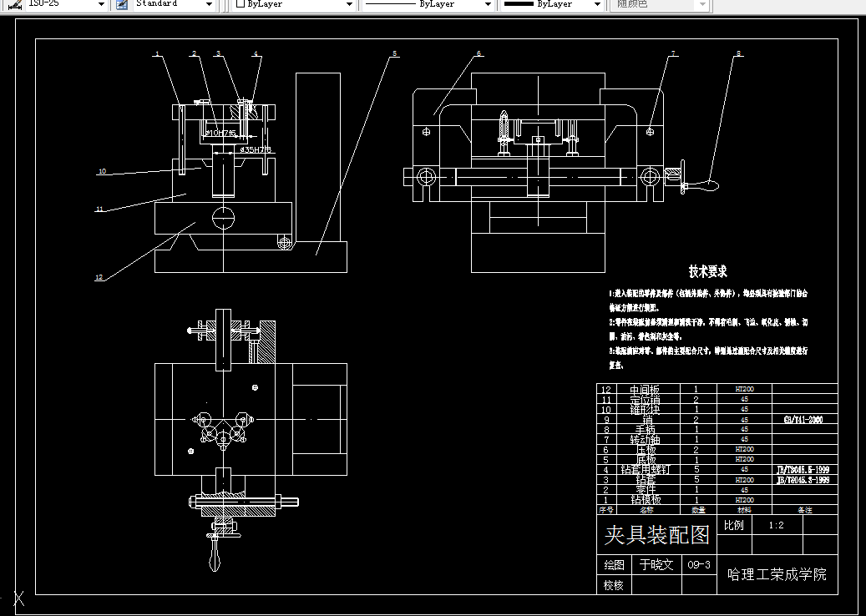Select part name 定位销 in row 11
The width and height of the screenshot is (866, 616).
[x=645, y=400]
